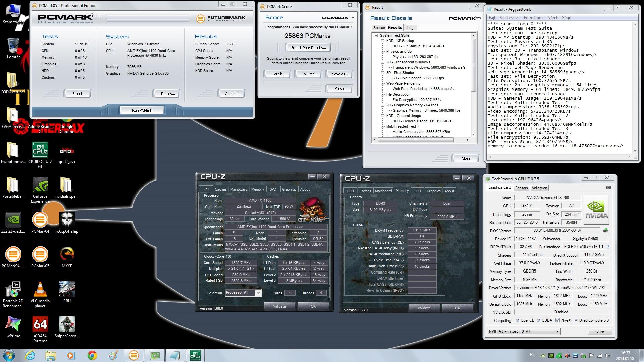Collapse Multithreaded Test 1 tree node

pyautogui.click(x=382, y=126)
